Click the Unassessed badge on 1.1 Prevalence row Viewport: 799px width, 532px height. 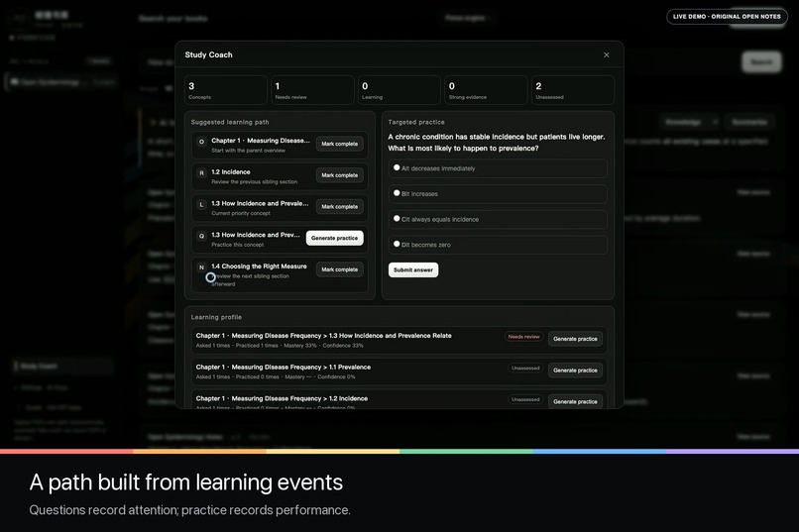point(524,369)
